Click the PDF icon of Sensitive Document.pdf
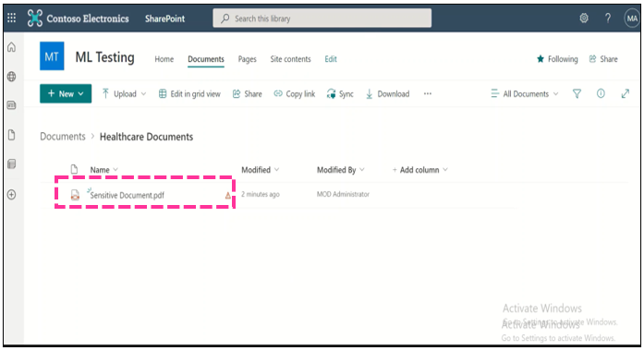Screen dimensions: 644x350 [x=75, y=195]
